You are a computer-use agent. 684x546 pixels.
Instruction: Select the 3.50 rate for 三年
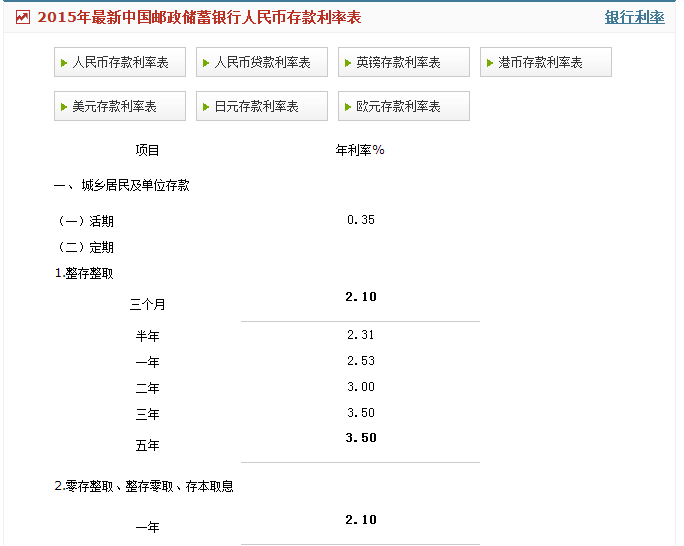tap(361, 413)
